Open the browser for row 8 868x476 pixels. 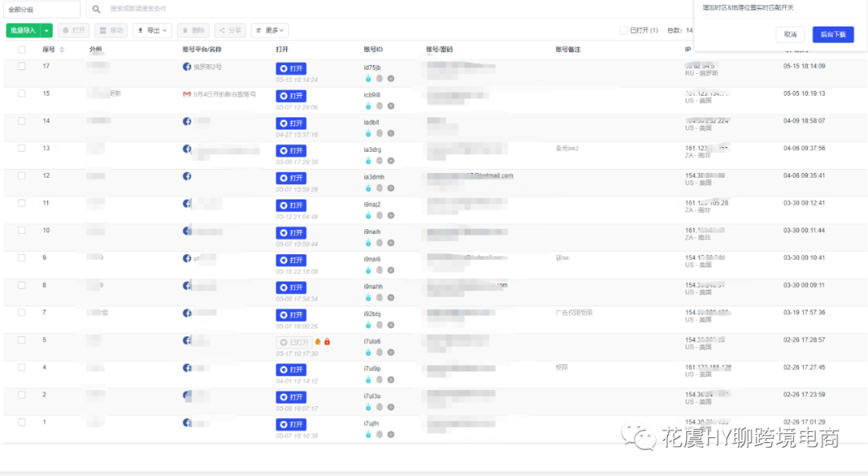point(291,288)
